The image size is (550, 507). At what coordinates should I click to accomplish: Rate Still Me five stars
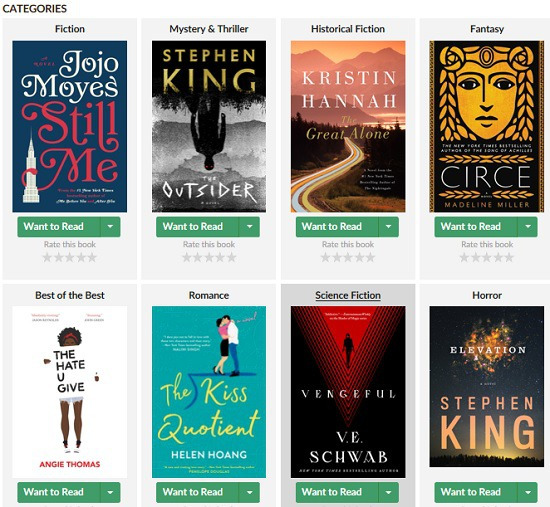click(x=92, y=258)
